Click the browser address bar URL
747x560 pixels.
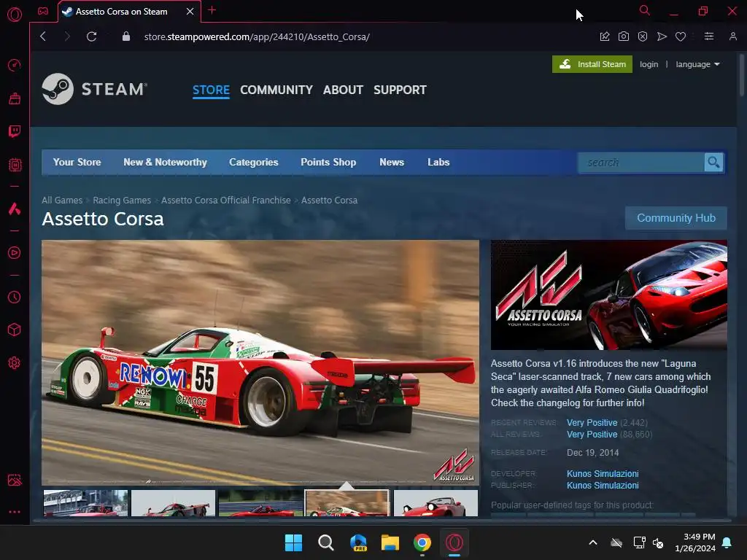[257, 36]
